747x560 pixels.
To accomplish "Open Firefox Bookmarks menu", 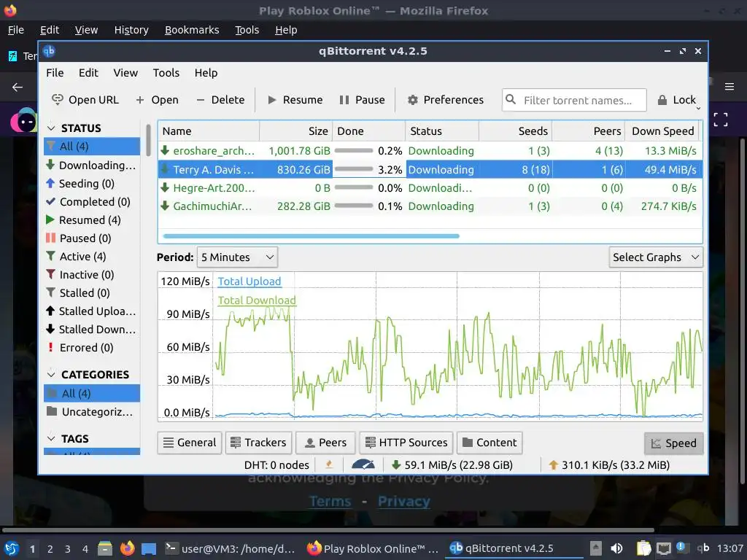I will coord(192,30).
